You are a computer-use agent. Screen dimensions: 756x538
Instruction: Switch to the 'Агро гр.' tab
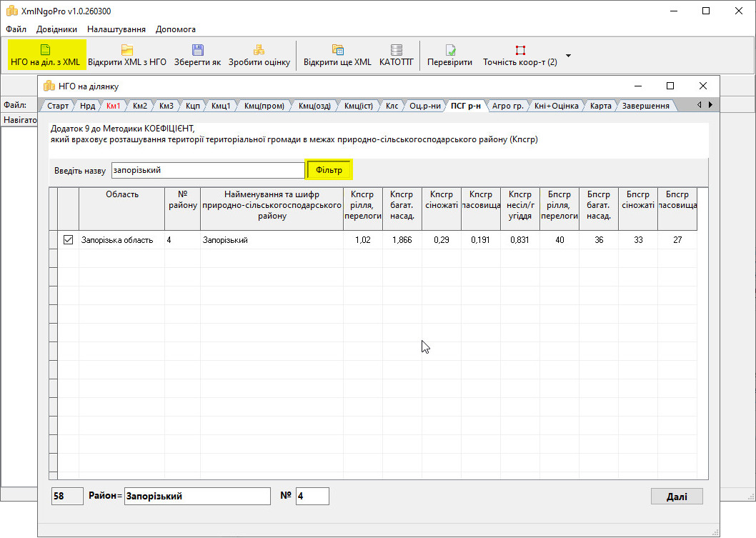tap(507, 106)
